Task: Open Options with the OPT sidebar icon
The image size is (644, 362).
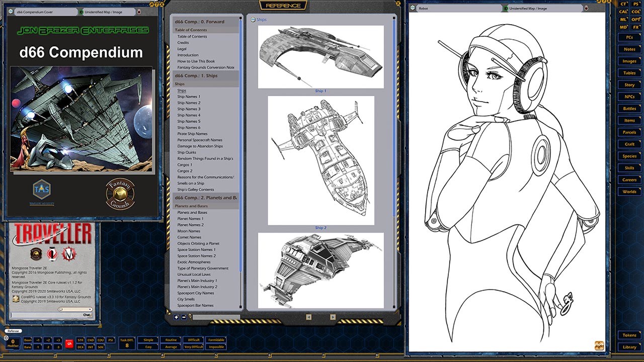Action: [x=637, y=19]
